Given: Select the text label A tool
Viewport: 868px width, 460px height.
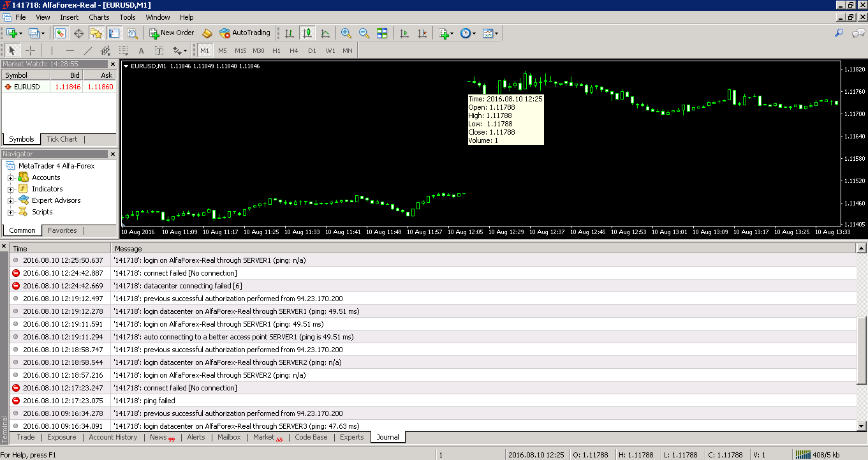Looking at the screenshot, I should coord(141,50).
